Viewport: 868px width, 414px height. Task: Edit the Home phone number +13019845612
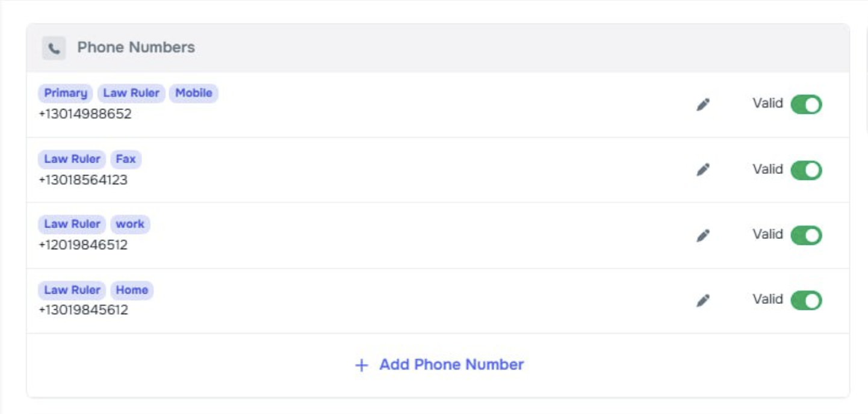(x=702, y=301)
